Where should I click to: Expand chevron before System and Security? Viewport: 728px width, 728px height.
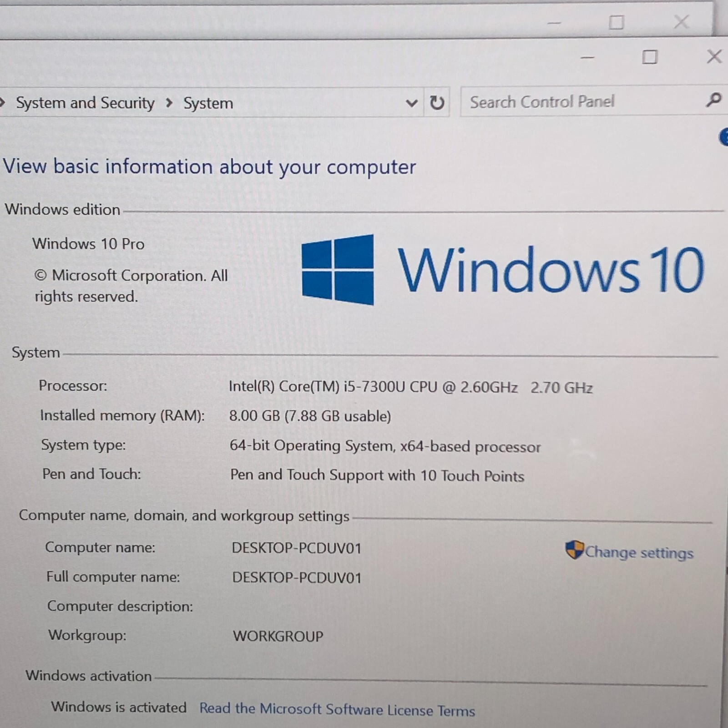coord(2,102)
